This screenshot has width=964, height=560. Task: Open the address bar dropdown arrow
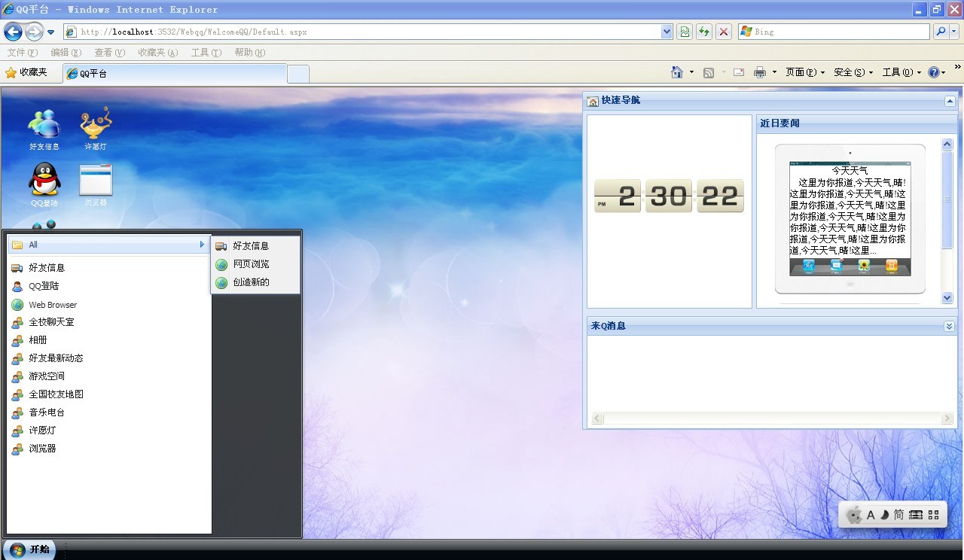click(x=667, y=32)
